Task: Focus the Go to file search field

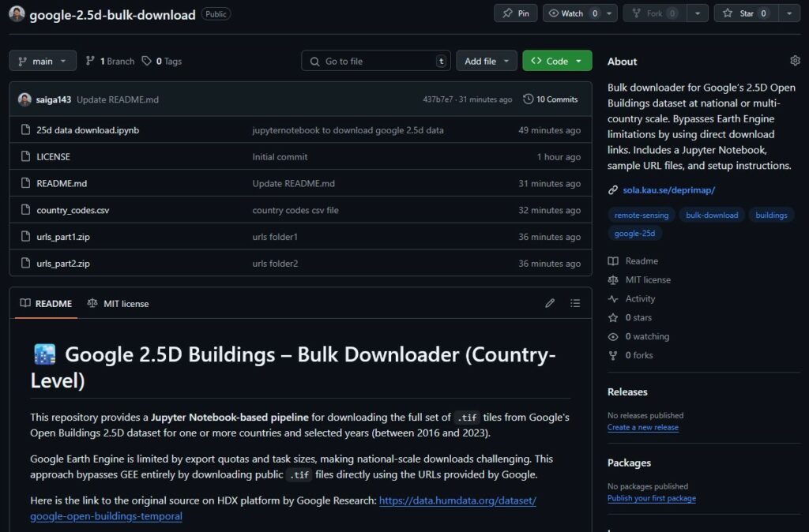Action: click(x=375, y=62)
